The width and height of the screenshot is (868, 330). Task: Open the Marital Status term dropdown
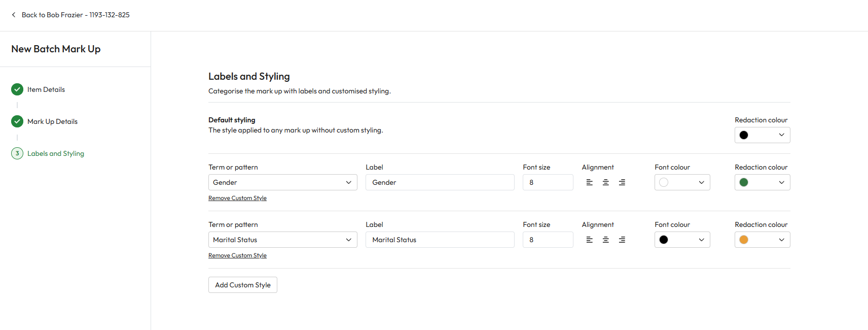coord(282,240)
